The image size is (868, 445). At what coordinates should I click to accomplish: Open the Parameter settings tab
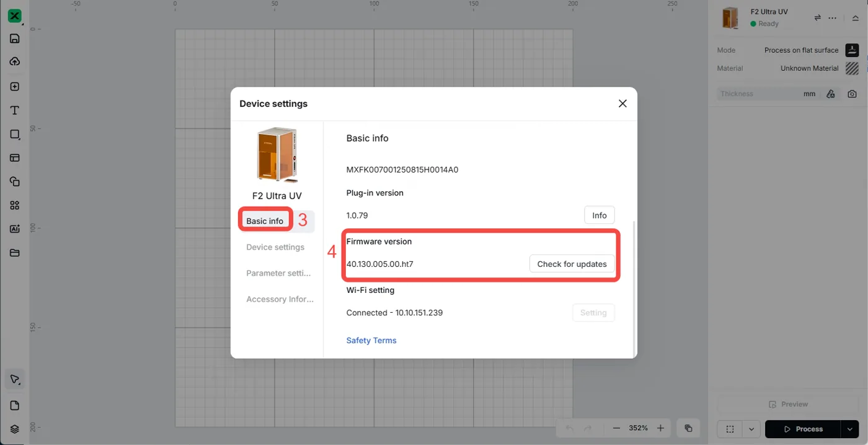(x=278, y=273)
